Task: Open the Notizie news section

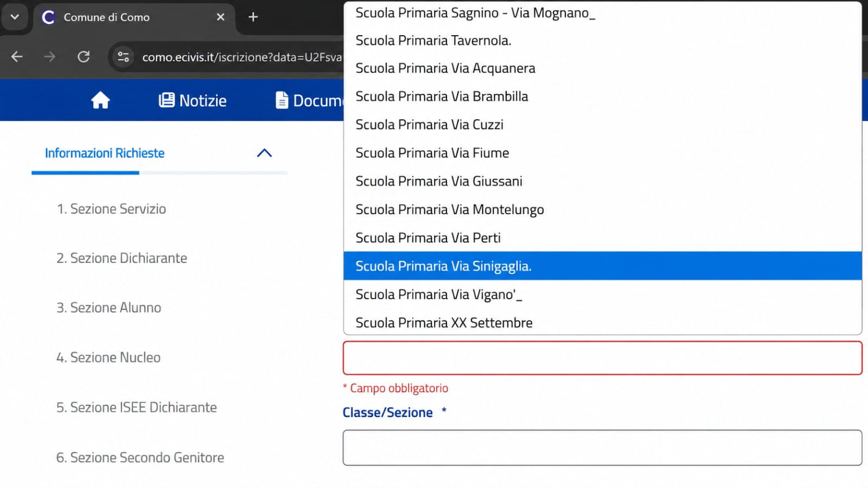Action: pos(193,100)
